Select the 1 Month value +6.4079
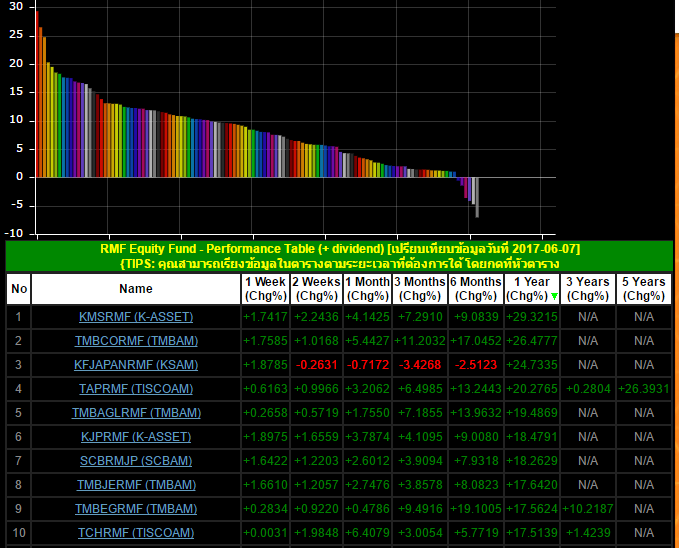 tap(367, 532)
